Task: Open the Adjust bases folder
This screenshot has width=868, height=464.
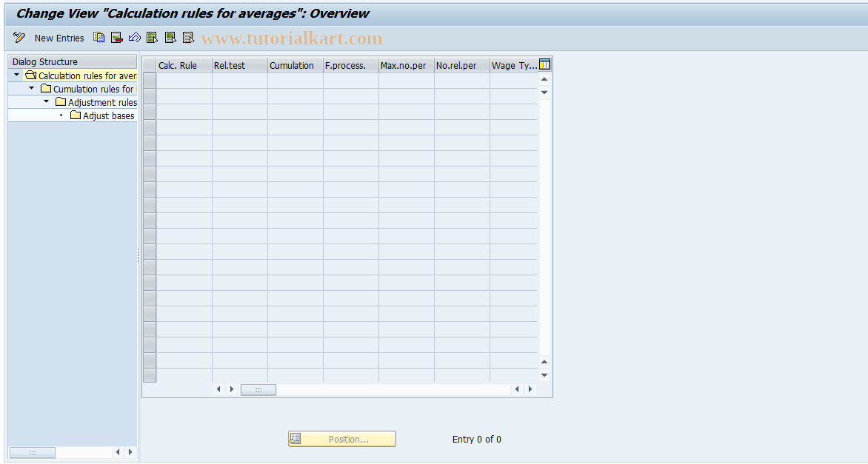Action: pyautogui.click(x=76, y=115)
